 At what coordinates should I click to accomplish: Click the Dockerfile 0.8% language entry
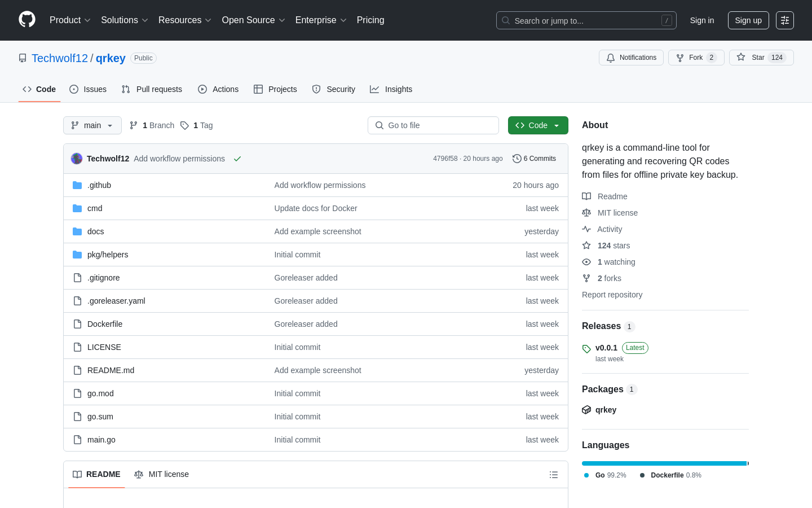pos(670,475)
